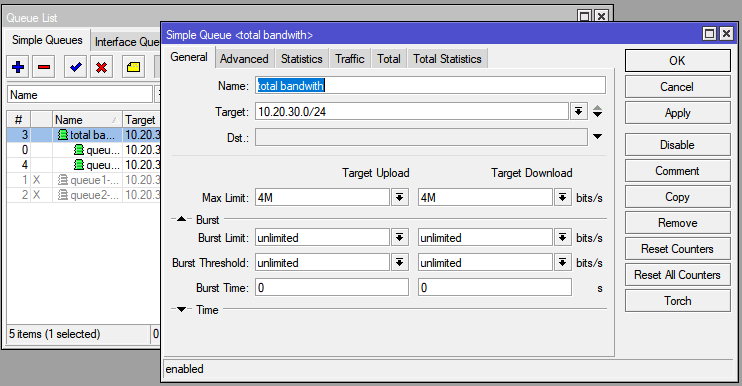Viewport: 742px width, 386px height.
Task: Add a new queue with the blue plus icon
Action: click(18, 67)
